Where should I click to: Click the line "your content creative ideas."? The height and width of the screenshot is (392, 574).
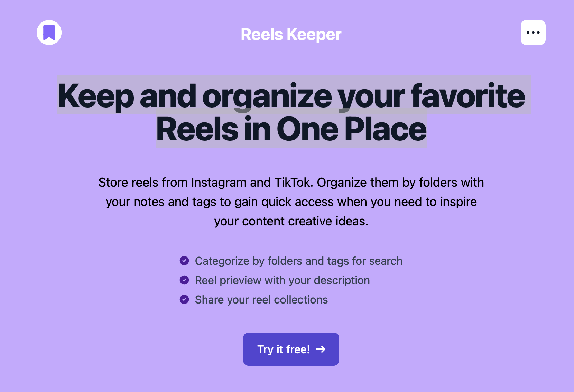pos(291,221)
